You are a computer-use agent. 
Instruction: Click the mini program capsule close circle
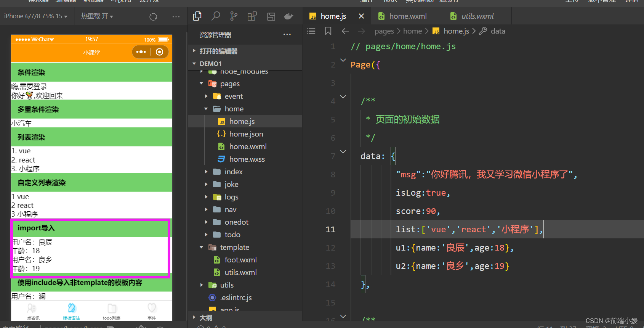tap(160, 52)
